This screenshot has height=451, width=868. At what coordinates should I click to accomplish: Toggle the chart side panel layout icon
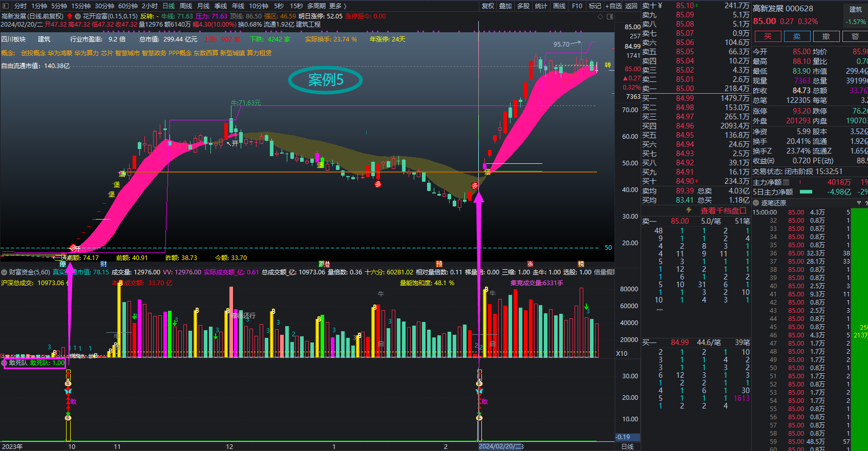coord(610,17)
